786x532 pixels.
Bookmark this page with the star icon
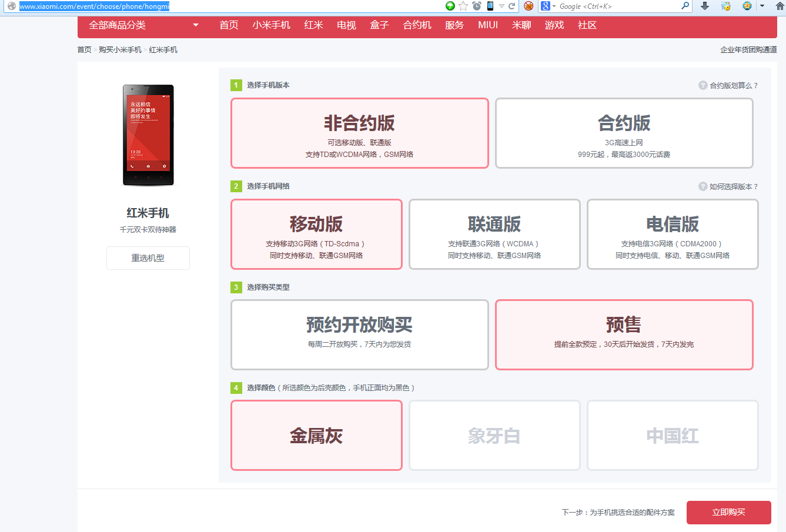click(x=463, y=6)
